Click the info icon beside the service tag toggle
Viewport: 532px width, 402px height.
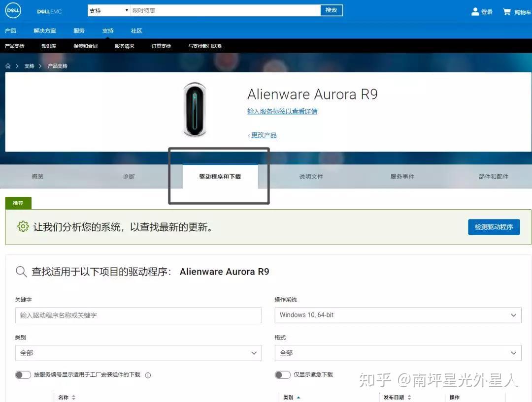(x=148, y=375)
